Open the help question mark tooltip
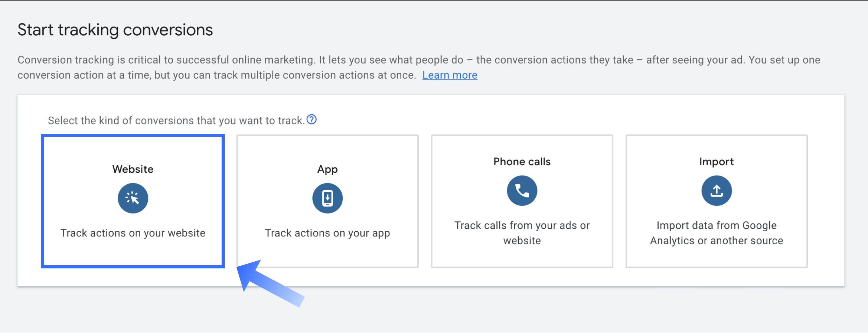This screenshot has height=333, width=868. pyautogui.click(x=311, y=120)
